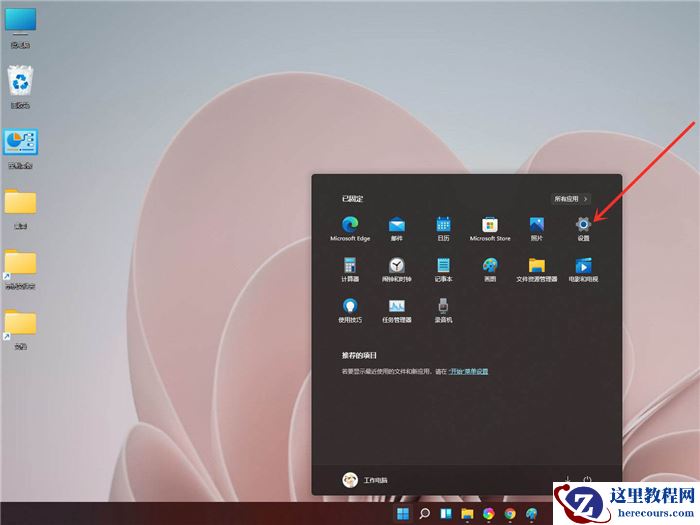The height and width of the screenshot is (525, 700).
Task: Select the Control Panel desktop icon
Action: pyautogui.click(x=21, y=149)
